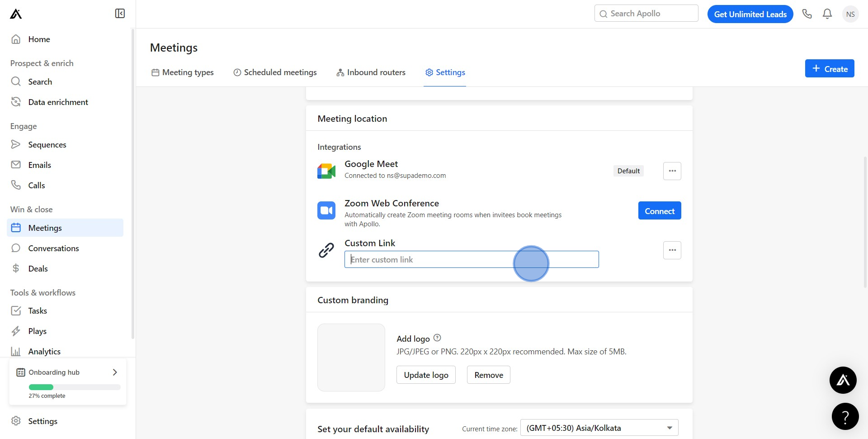Image resolution: width=868 pixels, height=439 pixels.
Task: Open Tasks under Tools & workflows
Action: click(65, 311)
